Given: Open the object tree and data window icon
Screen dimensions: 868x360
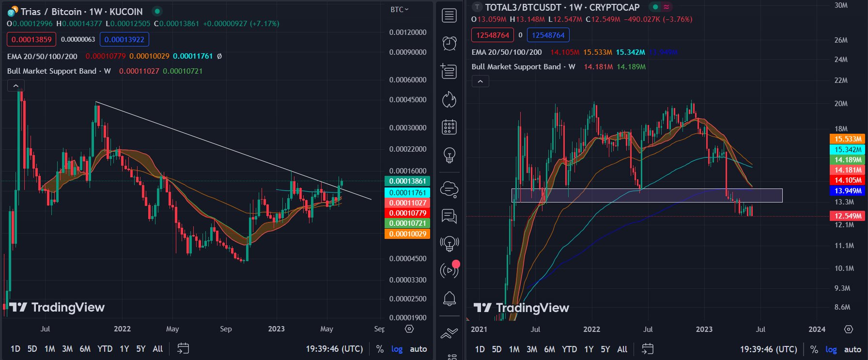Looking at the screenshot, I should pos(449,71).
